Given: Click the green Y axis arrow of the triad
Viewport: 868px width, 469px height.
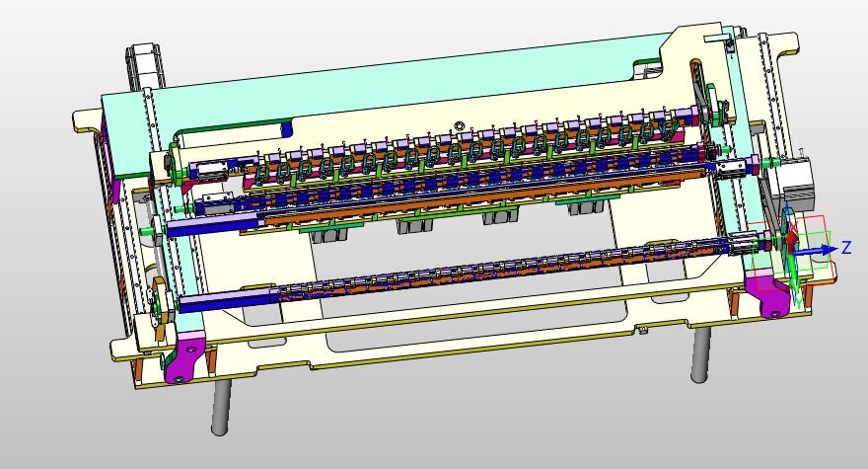Looking at the screenshot, I should pos(795,274).
